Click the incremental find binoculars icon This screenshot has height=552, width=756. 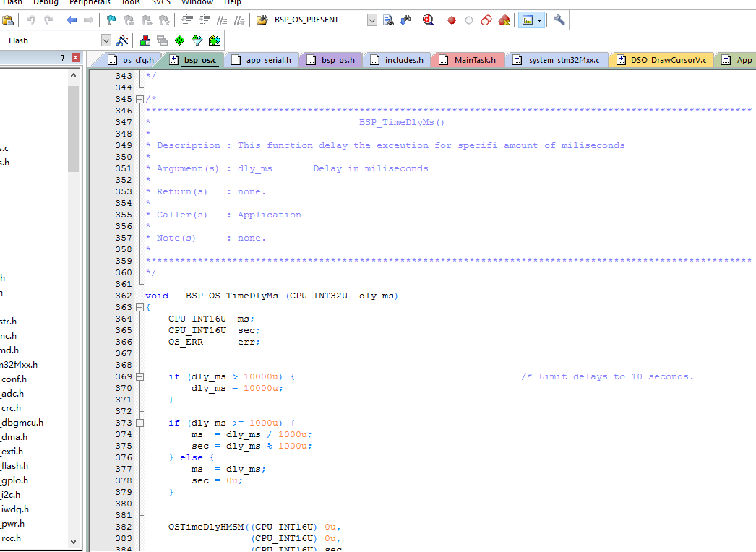click(x=405, y=20)
